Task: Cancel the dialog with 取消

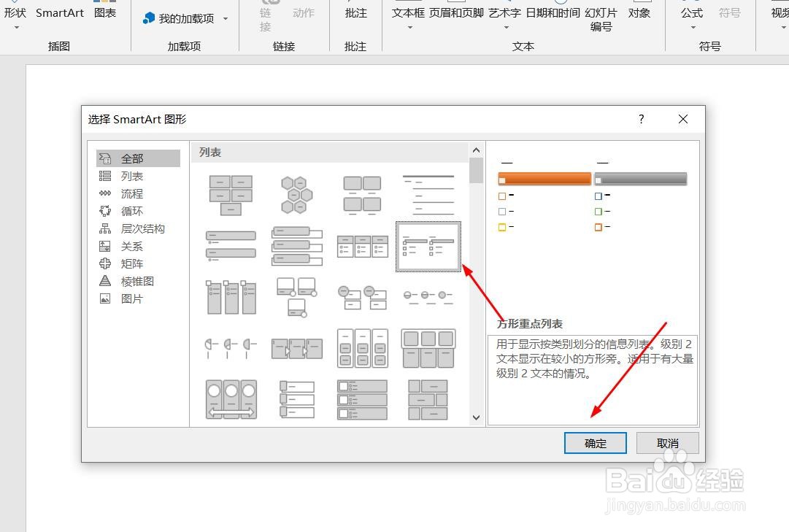Action: point(667,443)
